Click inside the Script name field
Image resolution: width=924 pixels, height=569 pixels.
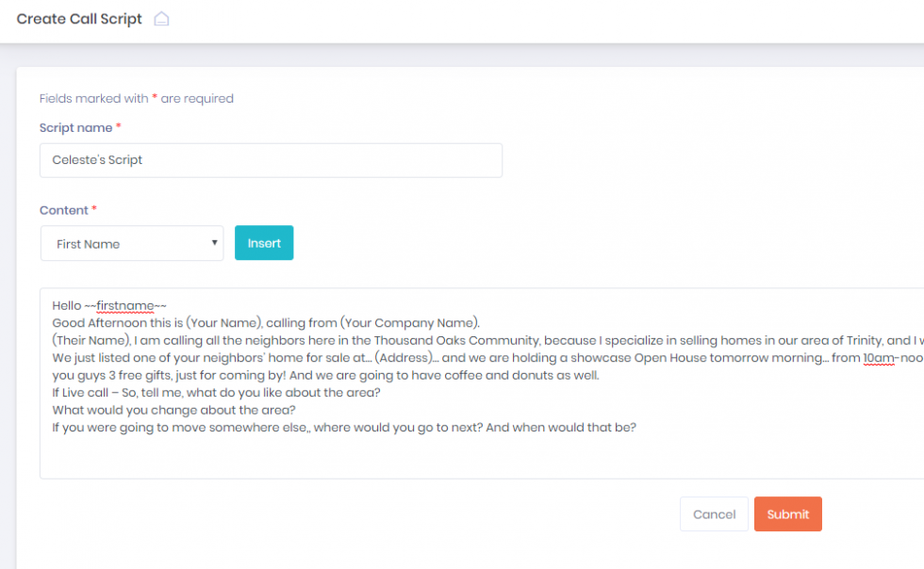[x=271, y=160]
